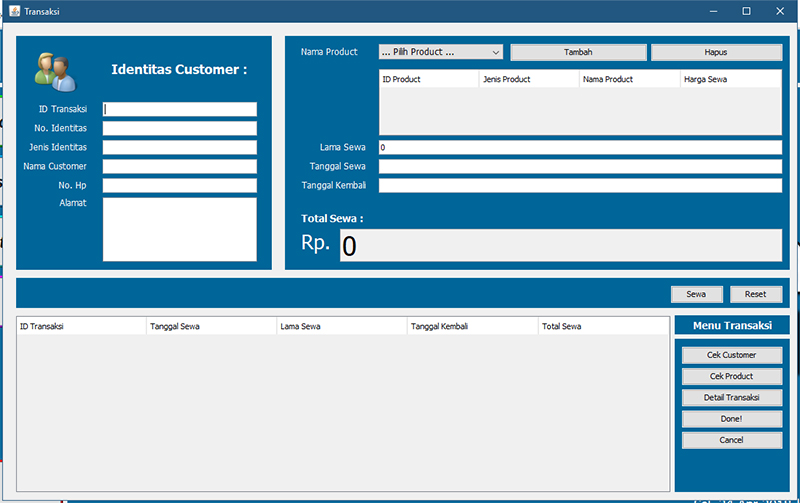Focus the No. Identitas input field
Screen dimensions: 800x503
click(180, 128)
